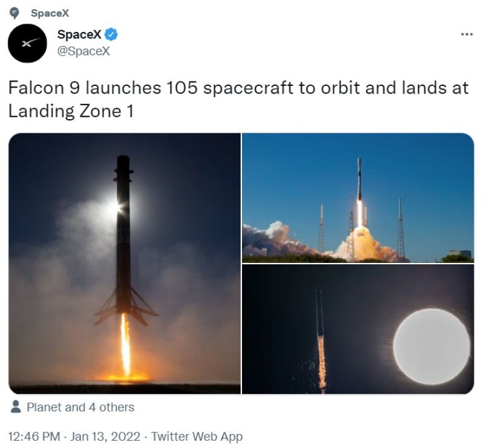Open the three-dot More options menu
The image size is (484, 448).
[x=466, y=34]
